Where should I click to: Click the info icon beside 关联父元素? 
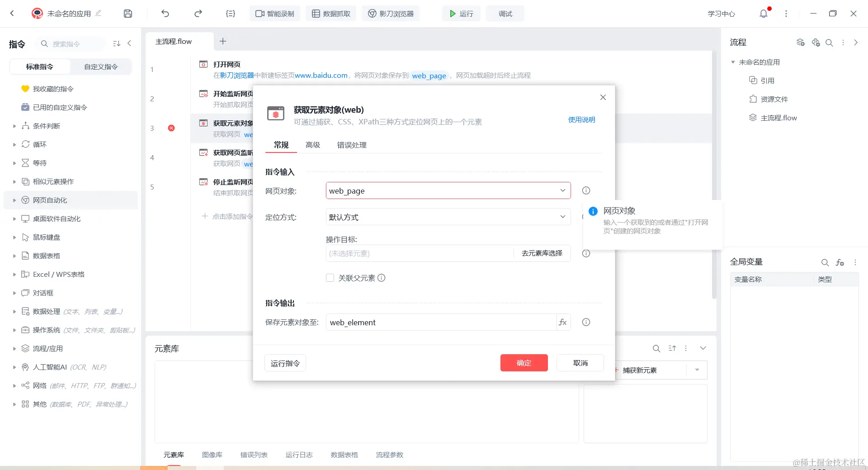pos(382,278)
